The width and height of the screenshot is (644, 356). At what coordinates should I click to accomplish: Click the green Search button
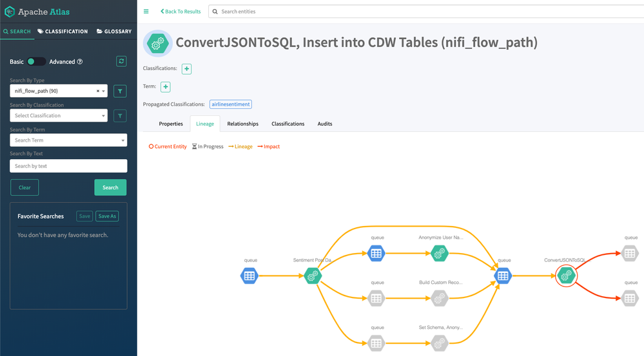[110, 187]
